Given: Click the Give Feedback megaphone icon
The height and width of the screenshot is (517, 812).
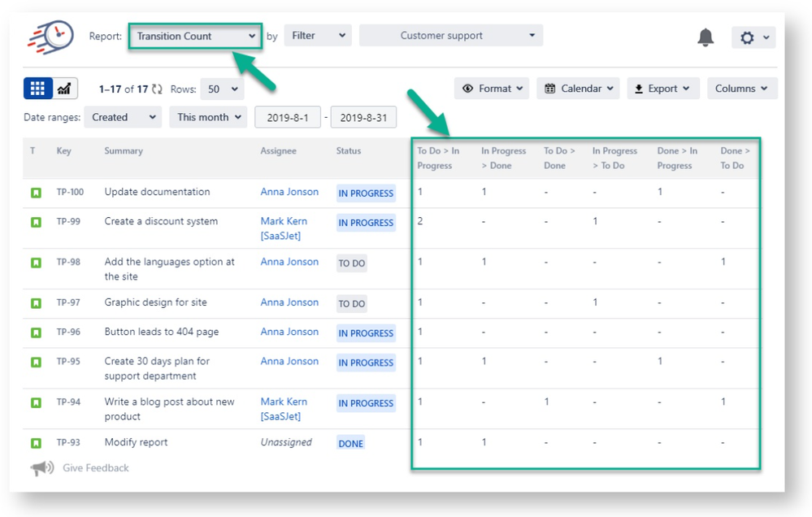Looking at the screenshot, I should 42,468.
